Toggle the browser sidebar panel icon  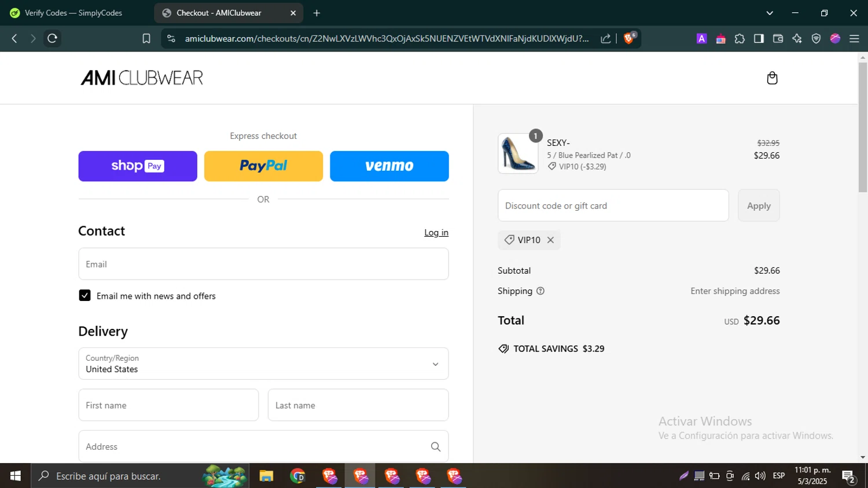759,38
